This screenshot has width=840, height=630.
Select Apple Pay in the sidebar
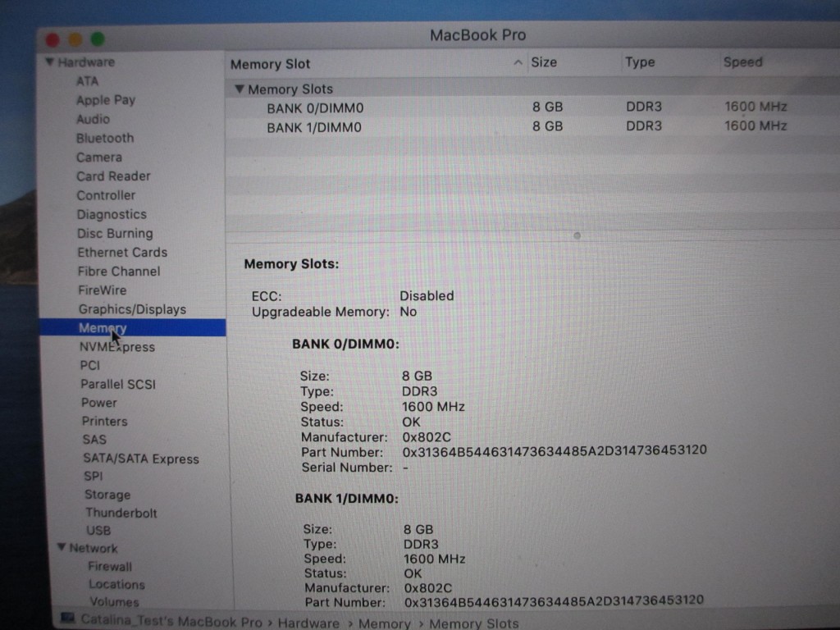point(106,100)
